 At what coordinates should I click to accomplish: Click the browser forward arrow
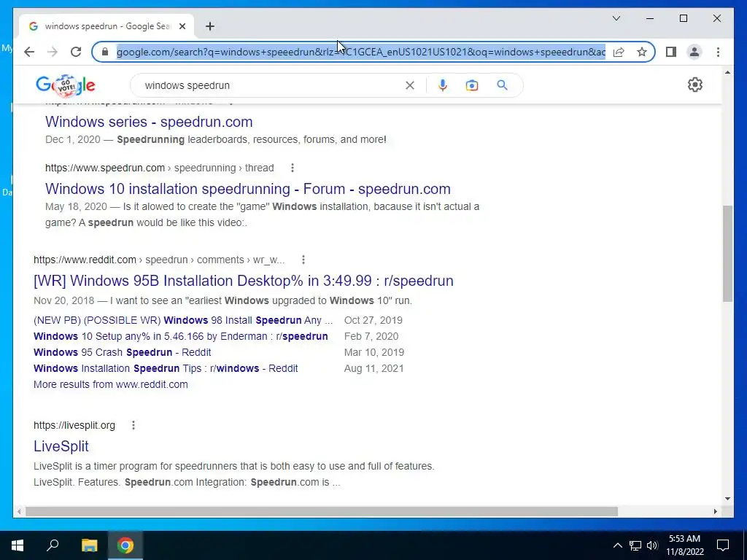click(53, 52)
